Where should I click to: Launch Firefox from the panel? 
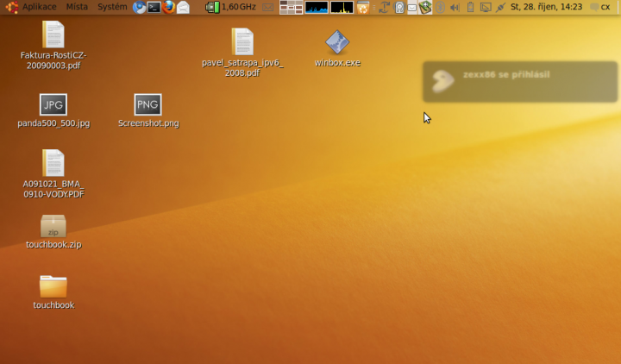[x=168, y=7]
